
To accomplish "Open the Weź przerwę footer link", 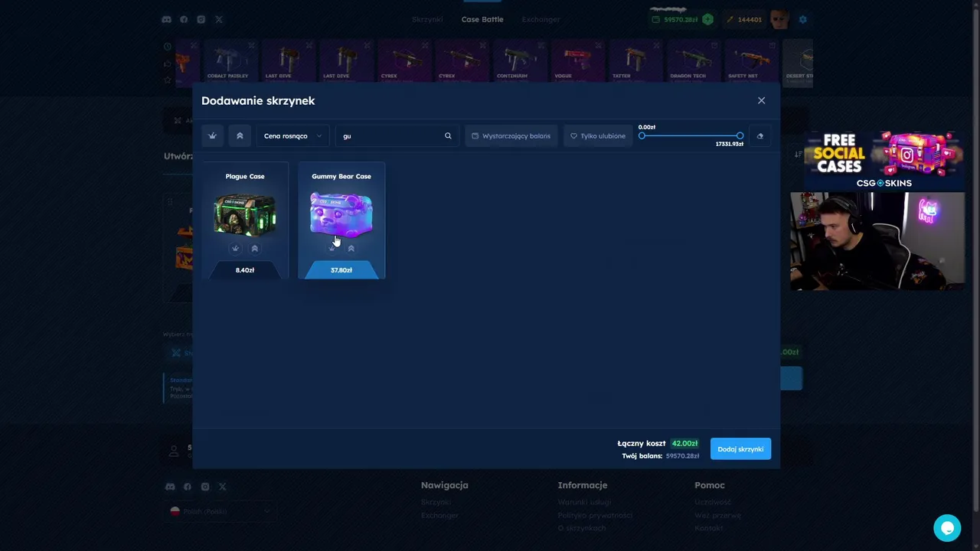I will [x=717, y=515].
